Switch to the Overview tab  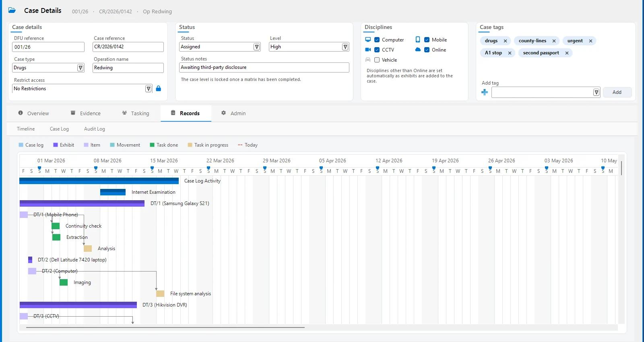33,113
